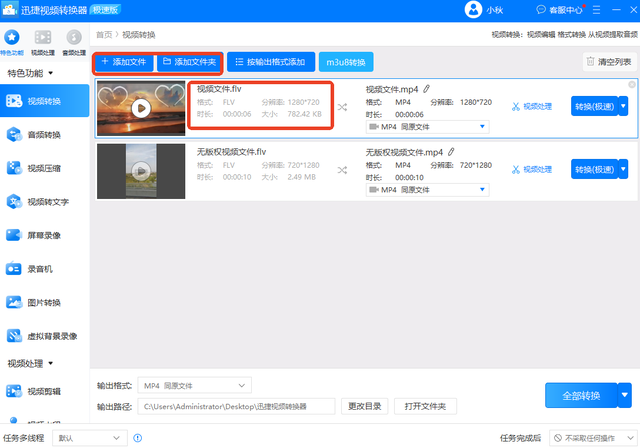Open 视频处理 scissors for 无版权视频文件.flv
This screenshot has width=640, height=448.
pos(531,169)
